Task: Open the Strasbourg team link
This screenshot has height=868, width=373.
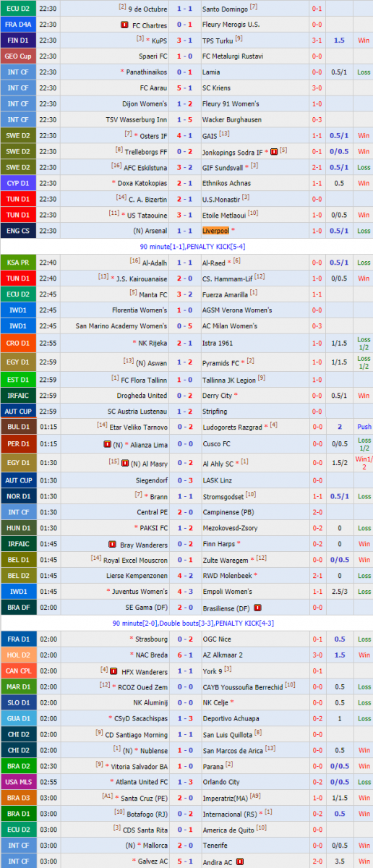Action: (152, 639)
